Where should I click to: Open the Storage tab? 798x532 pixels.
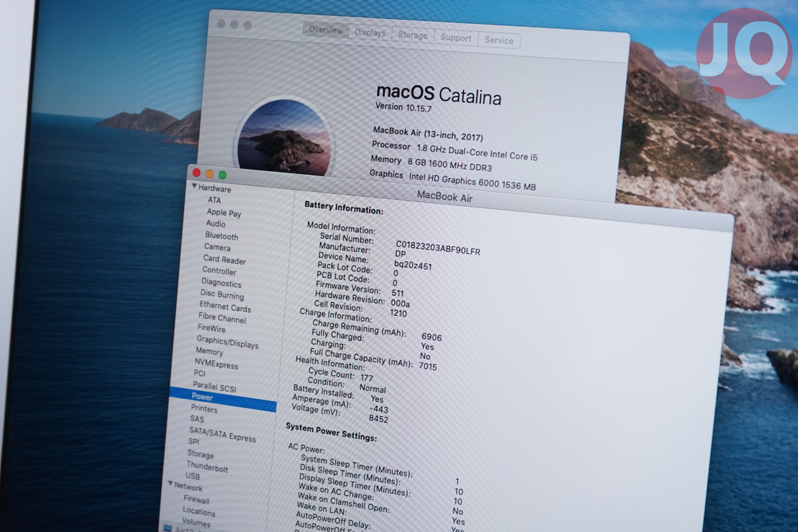(x=412, y=35)
